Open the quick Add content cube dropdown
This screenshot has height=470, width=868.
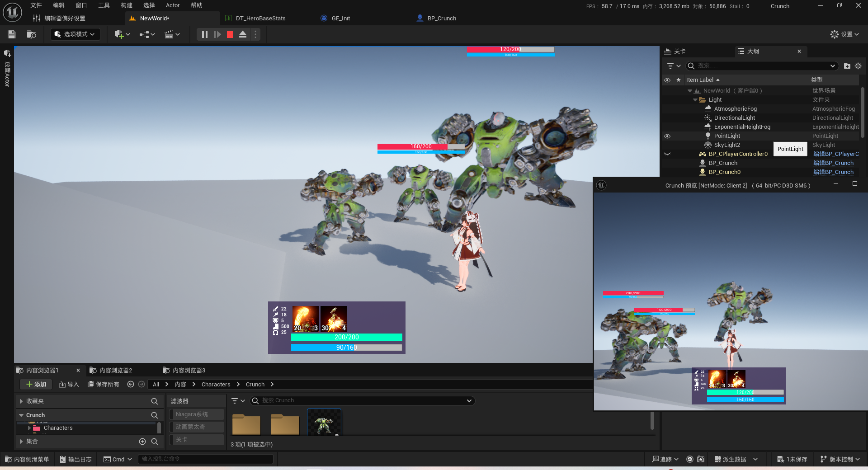tap(122, 34)
